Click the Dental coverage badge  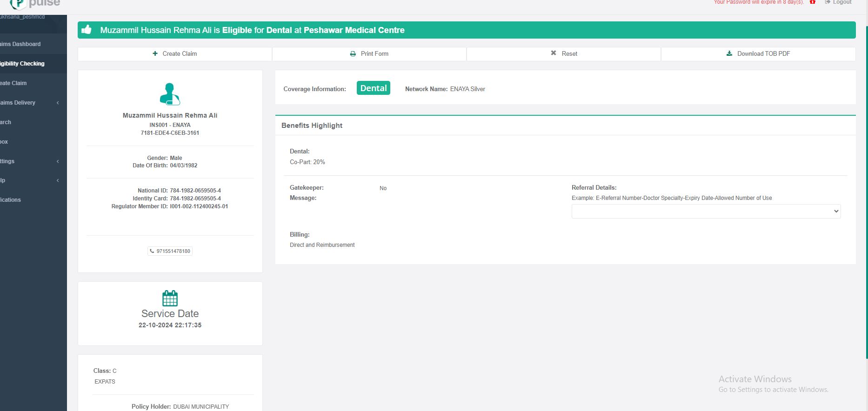coord(373,88)
